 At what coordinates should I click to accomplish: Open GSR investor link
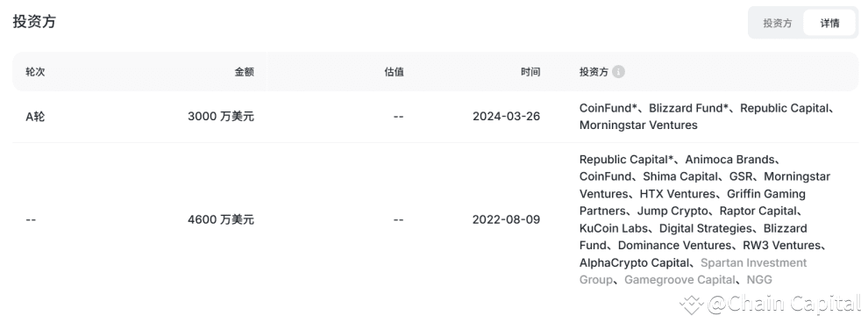pos(741,176)
